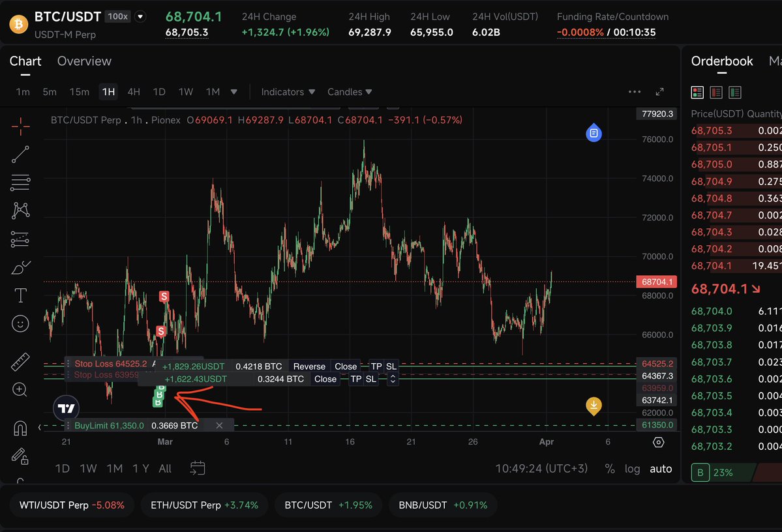Toggle percent scale mode
The image size is (782, 532).
click(x=609, y=469)
